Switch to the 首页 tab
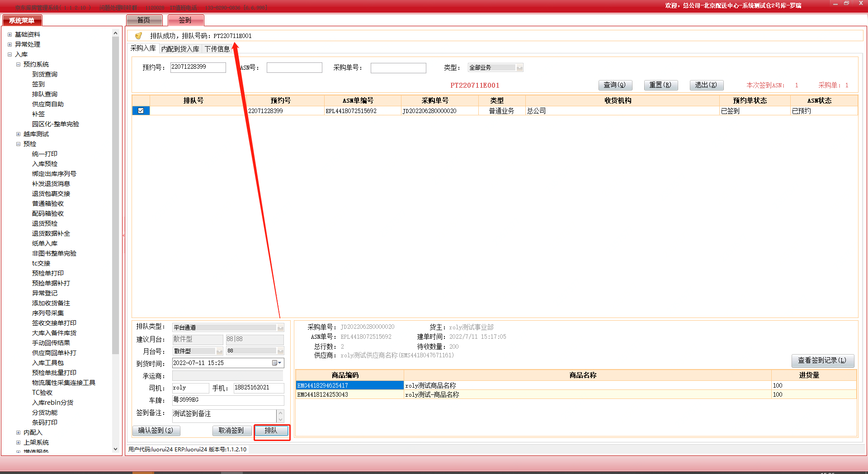This screenshot has height=474, width=868. [x=144, y=20]
